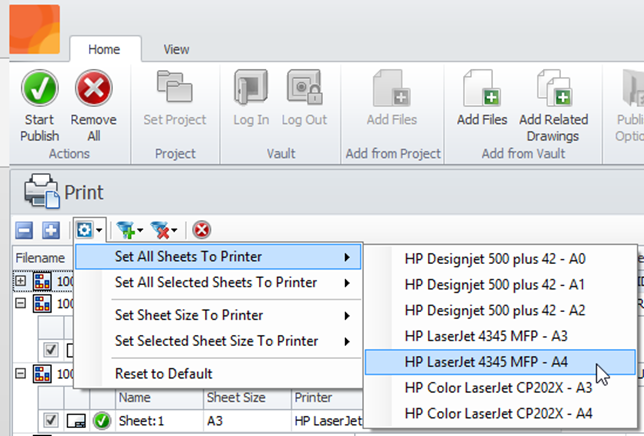This screenshot has width=644, height=436.
Task: Click the Printer column header
Action: 327,397
